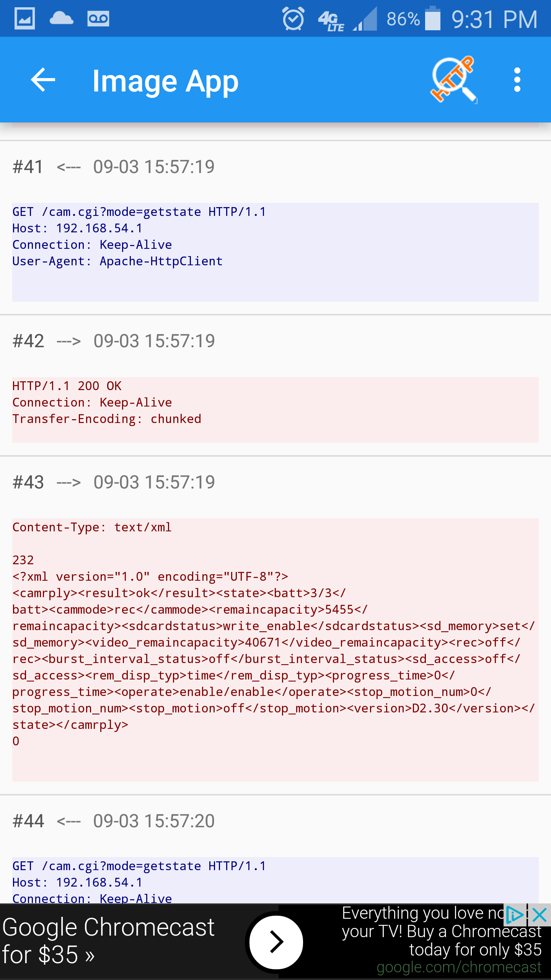The height and width of the screenshot is (980, 551).
Task: Tap the round arrow button in ad
Action: point(276,941)
